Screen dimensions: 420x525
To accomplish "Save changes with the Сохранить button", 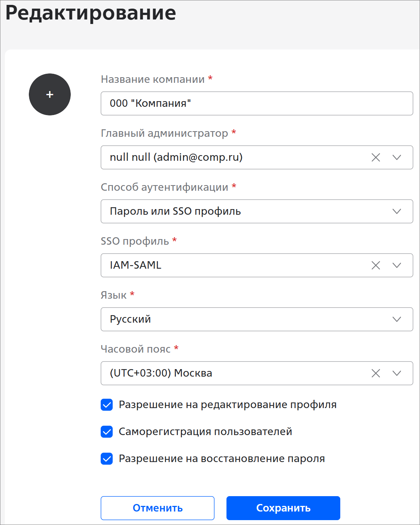I will pos(283,508).
